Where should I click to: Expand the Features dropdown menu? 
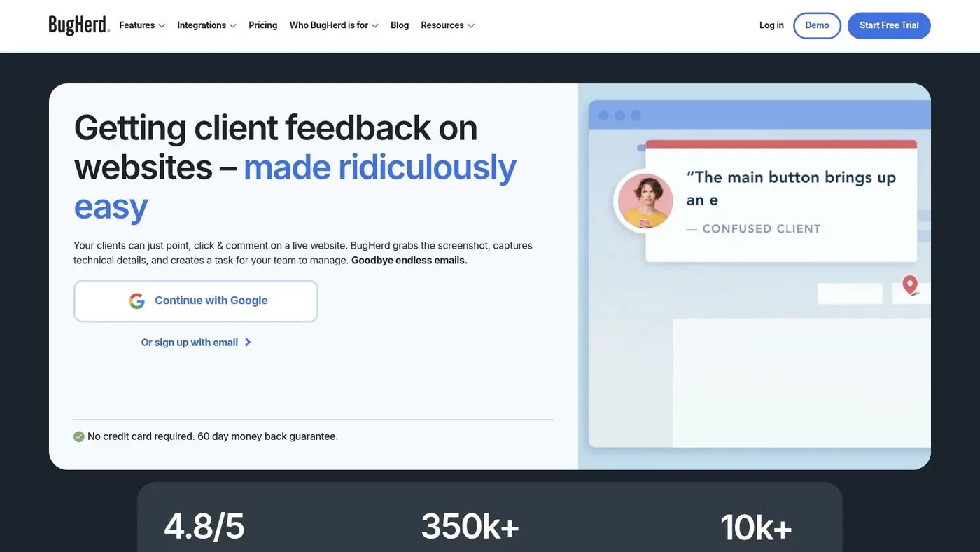pos(142,25)
